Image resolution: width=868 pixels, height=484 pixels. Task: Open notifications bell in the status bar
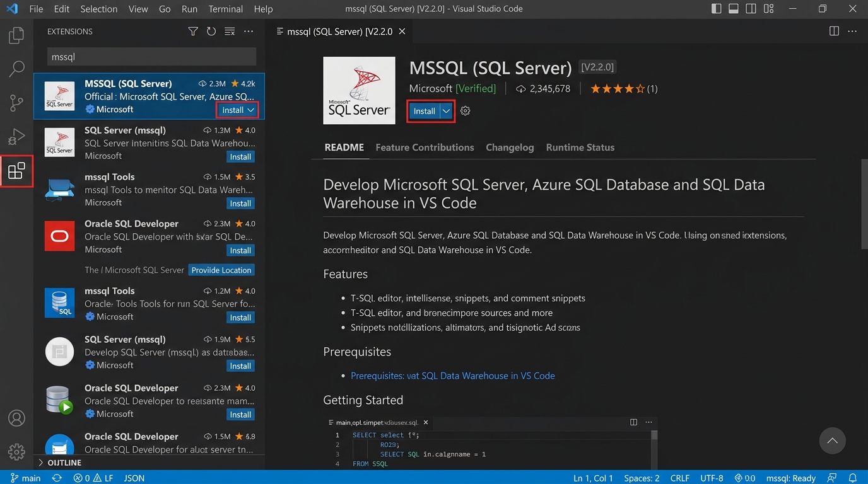point(853,478)
